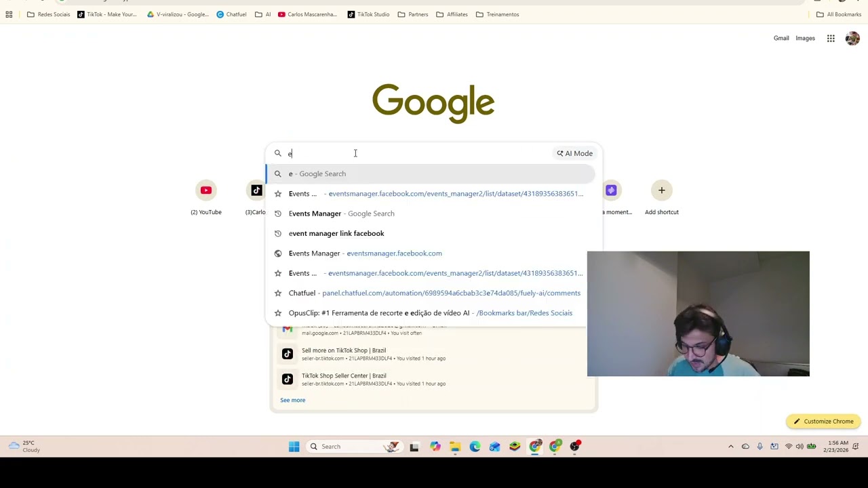Open File Explorer from the taskbar
The height and width of the screenshot is (488, 868).
pyautogui.click(x=454, y=447)
